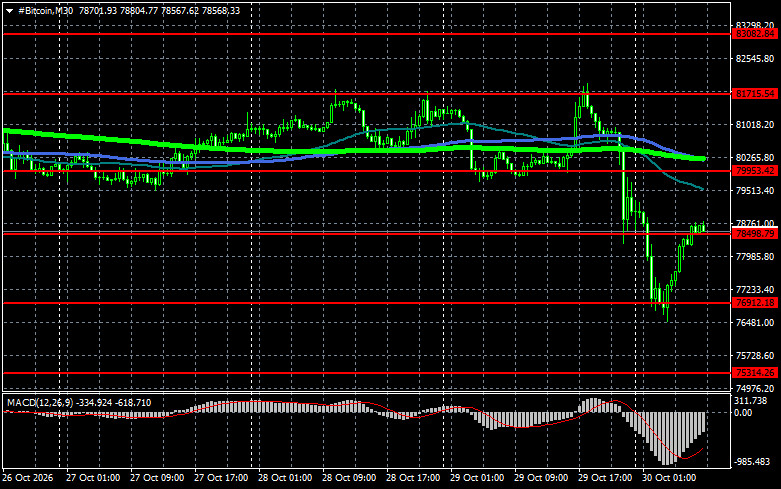Click the 81018.20 price scale value
781x489 pixels.
(x=755, y=124)
